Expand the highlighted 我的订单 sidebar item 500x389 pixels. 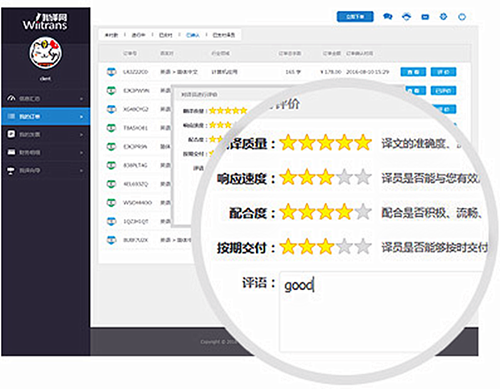click(45, 116)
